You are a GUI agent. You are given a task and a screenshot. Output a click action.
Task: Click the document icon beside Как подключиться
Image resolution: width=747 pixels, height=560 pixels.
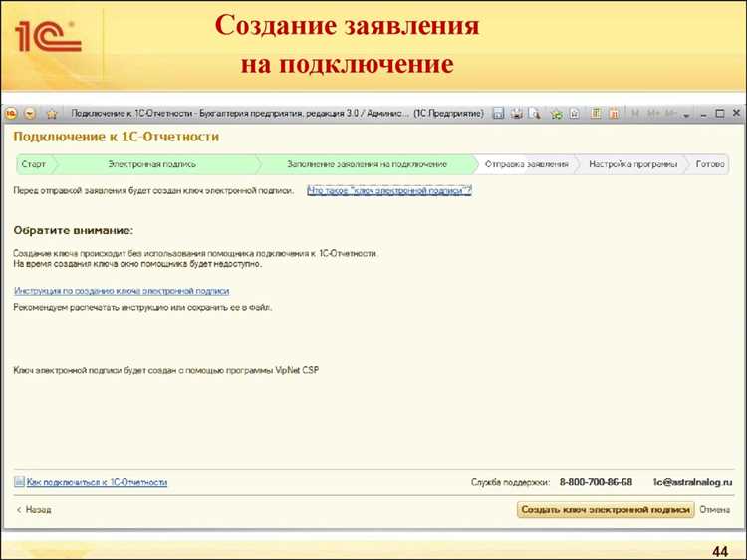click(x=19, y=482)
